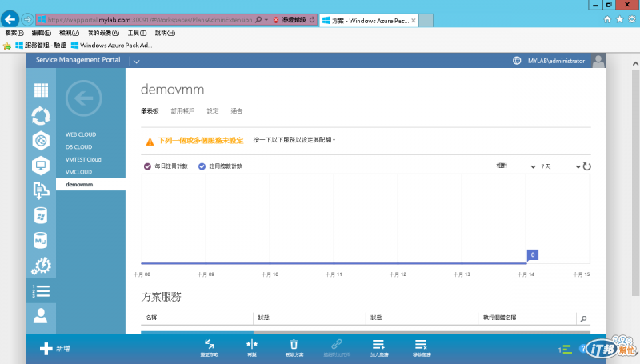Image resolution: width=640 pixels, height=364 pixels.
Task: Click the administrator avatar icon
Action: coord(598,61)
